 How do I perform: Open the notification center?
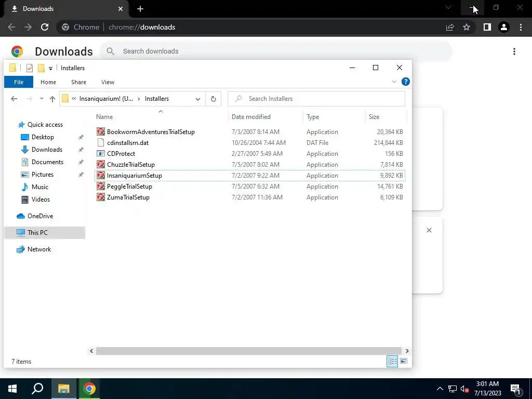pos(515,389)
